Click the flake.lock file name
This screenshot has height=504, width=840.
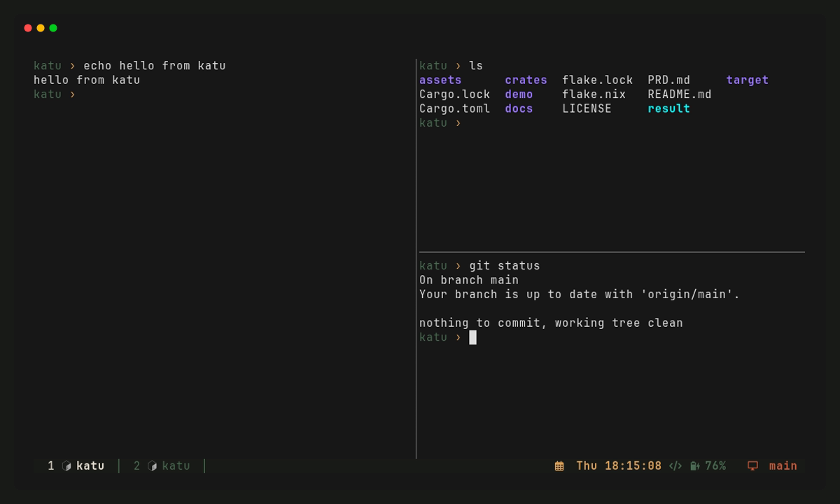(x=597, y=80)
